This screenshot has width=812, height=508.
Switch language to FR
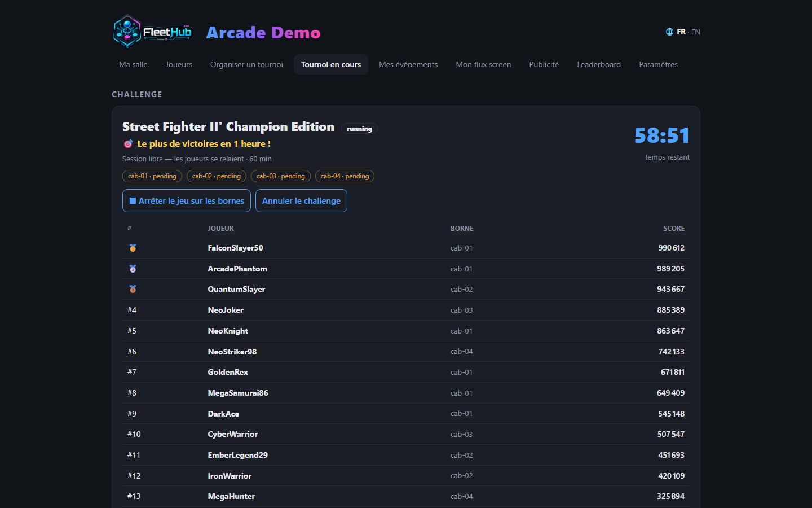681,32
